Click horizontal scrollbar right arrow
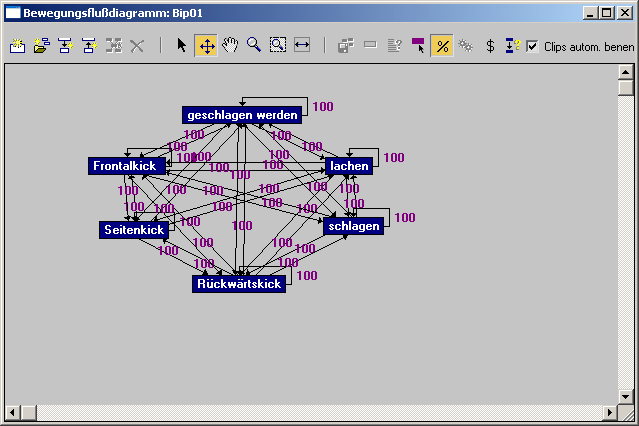639x426 pixels. (610, 412)
